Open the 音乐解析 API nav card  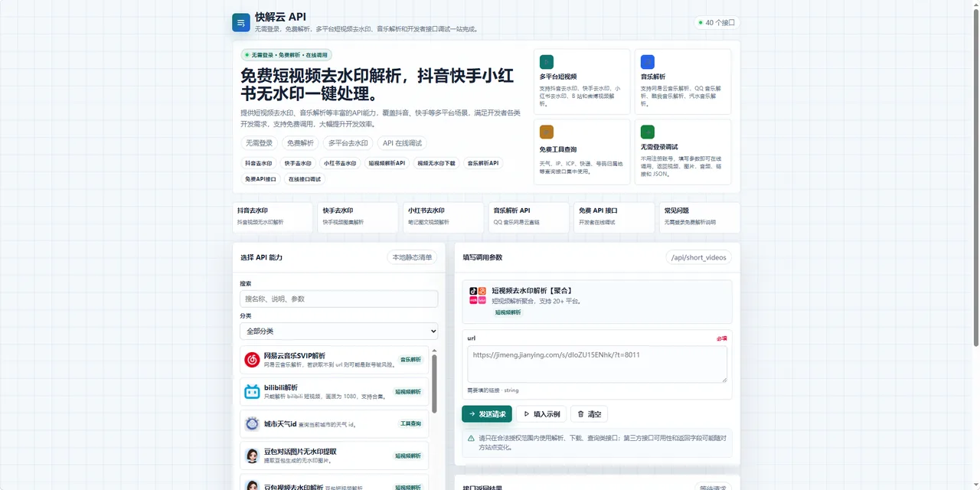pos(529,217)
